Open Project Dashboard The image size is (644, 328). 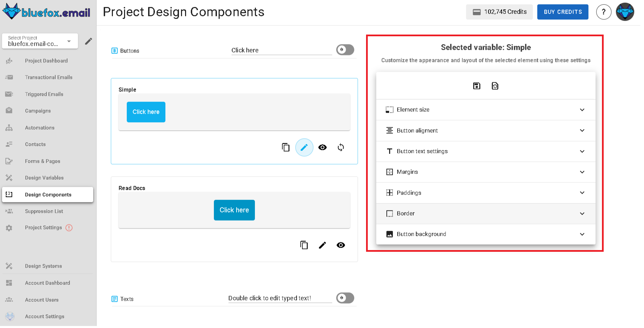coord(46,61)
